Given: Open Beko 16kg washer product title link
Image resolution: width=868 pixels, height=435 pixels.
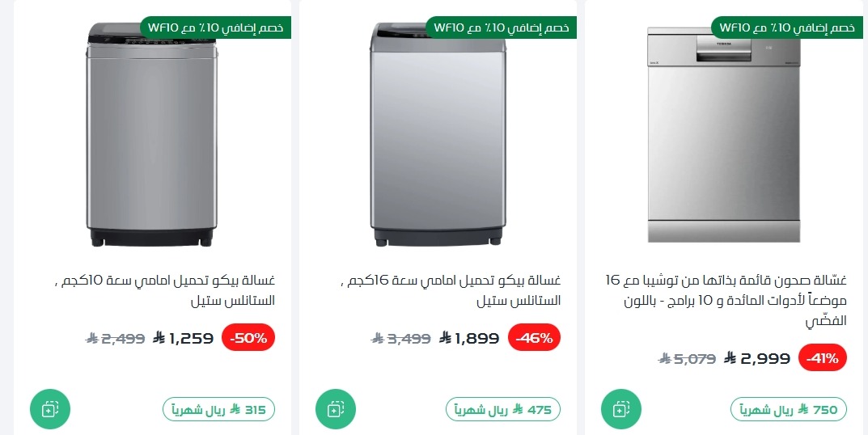Looking at the screenshot, I should pyautogui.click(x=451, y=290).
